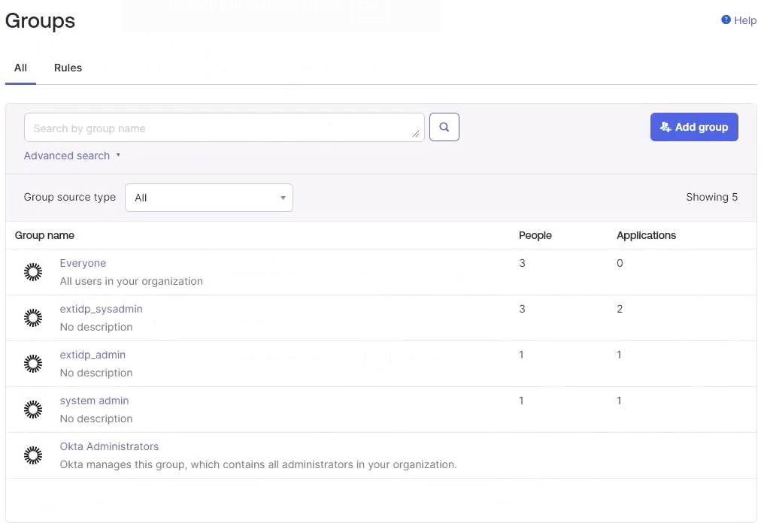767x532 pixels.
Task: Expand the Advanced search options
Action: (72, 156)
